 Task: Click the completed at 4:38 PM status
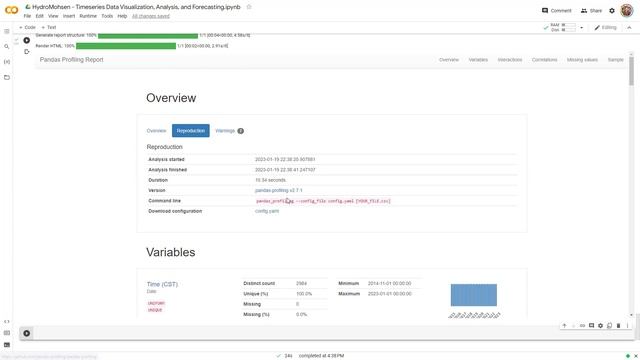pyautogui.click(x=321, y=356)
